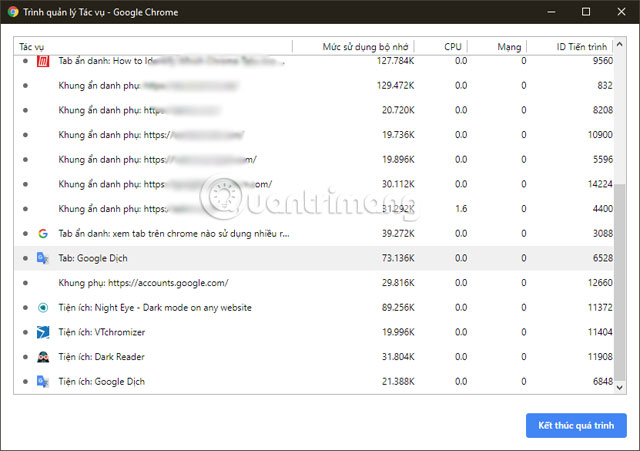Click memory value 19.736K

[398, 135]
